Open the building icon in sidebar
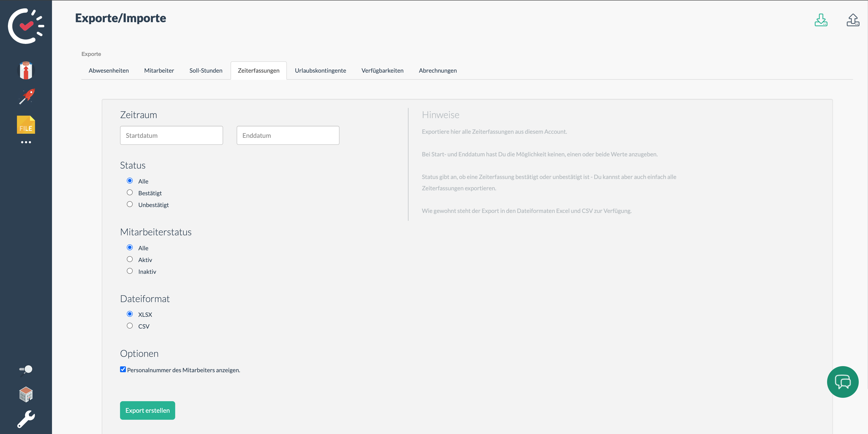This screenshot has height=434, width=868. point(26,394)
